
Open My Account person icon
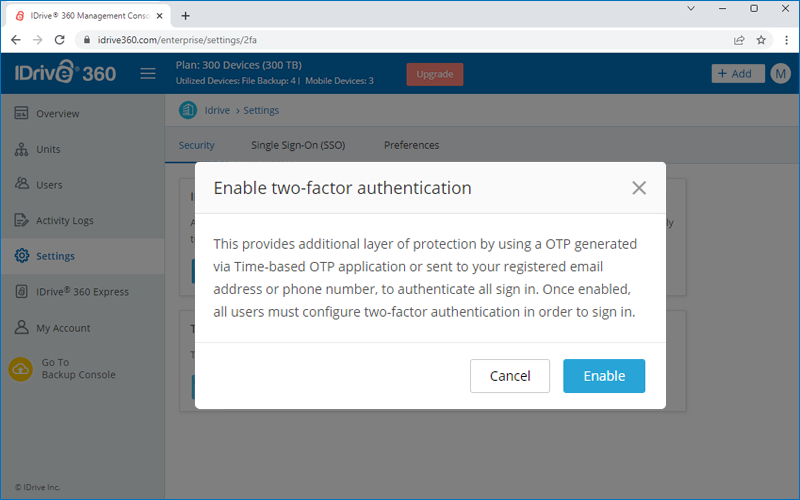[21, 327]
